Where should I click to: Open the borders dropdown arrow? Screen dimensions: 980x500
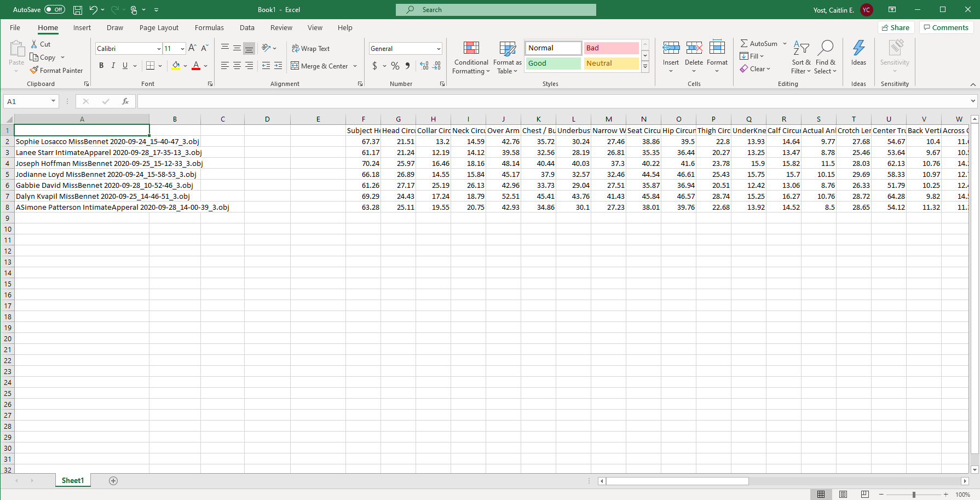[160, 66]
